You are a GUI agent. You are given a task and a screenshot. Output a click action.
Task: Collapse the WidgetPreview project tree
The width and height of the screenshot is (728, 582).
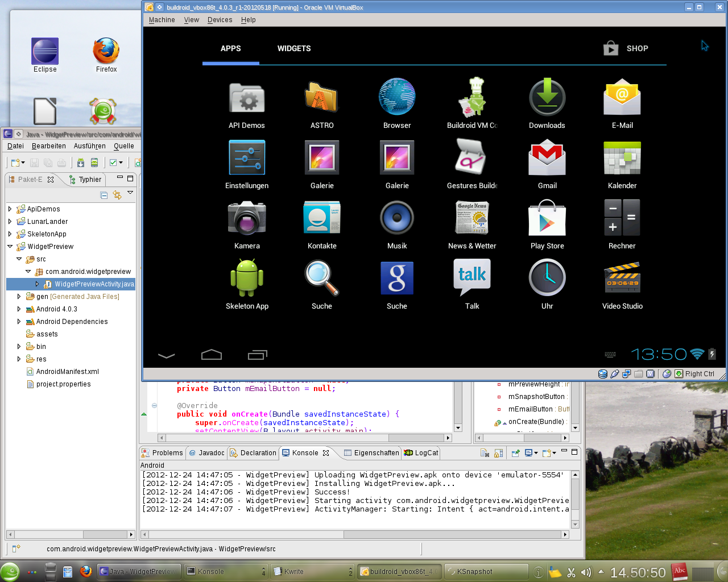[10, 247]
